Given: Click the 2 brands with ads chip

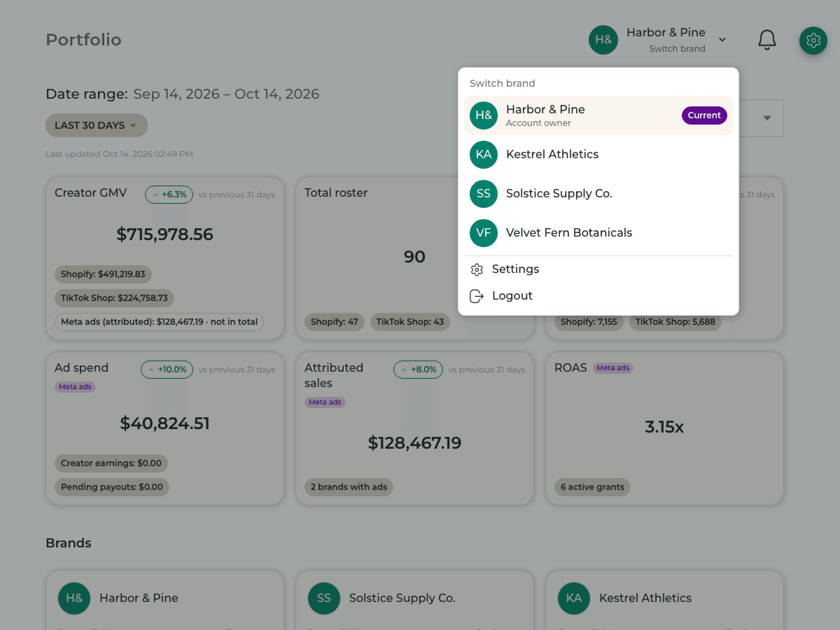Looking at the screenshot, I should click(x=349, y=487).
